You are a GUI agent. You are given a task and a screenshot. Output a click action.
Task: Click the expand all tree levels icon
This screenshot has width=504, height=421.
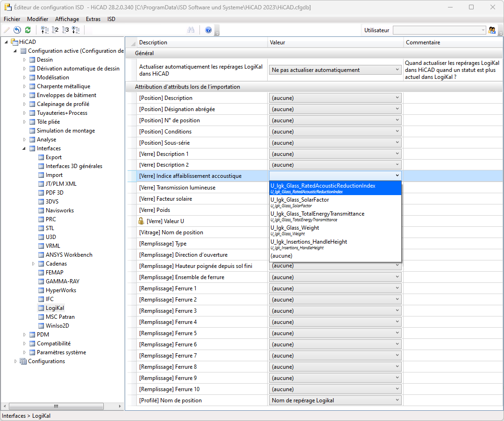point(76,30)
